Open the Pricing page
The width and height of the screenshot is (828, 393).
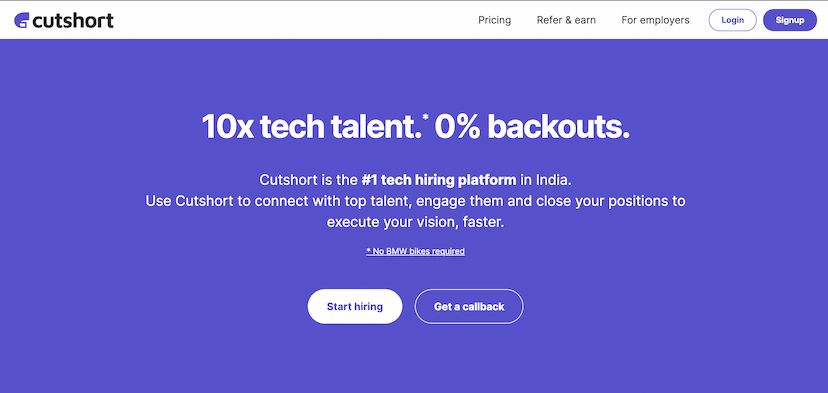(494, 20)
